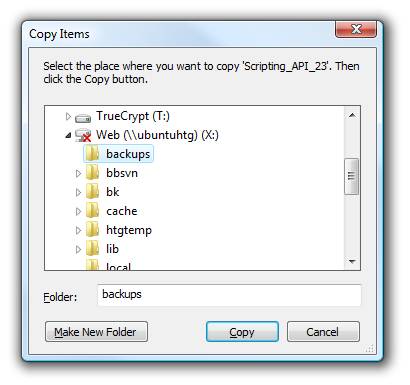The height and width of the screenshot is (385, 410).
Task: Click the backups folder icon
Action: [92, 154]
